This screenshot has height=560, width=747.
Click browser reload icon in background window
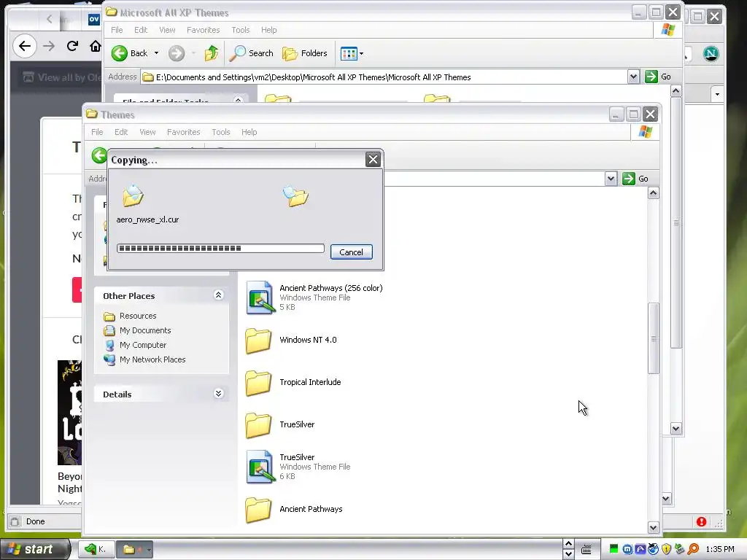click(x=72, y=46)
